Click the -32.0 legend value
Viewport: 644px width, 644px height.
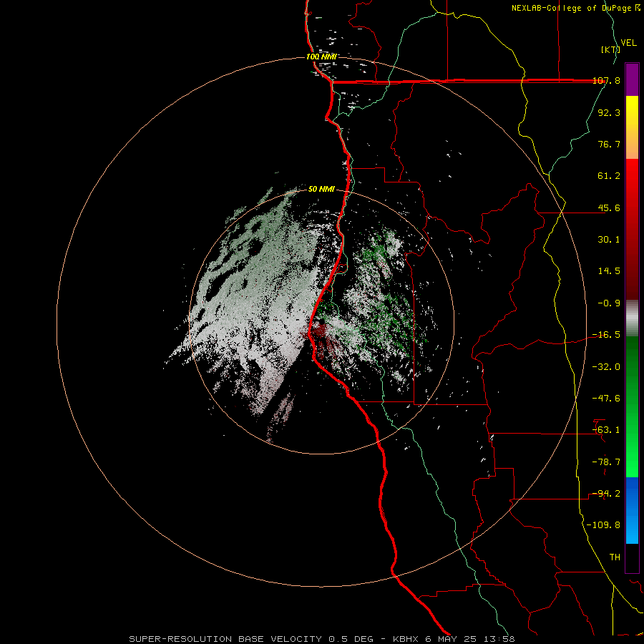(x=606, y=367)
